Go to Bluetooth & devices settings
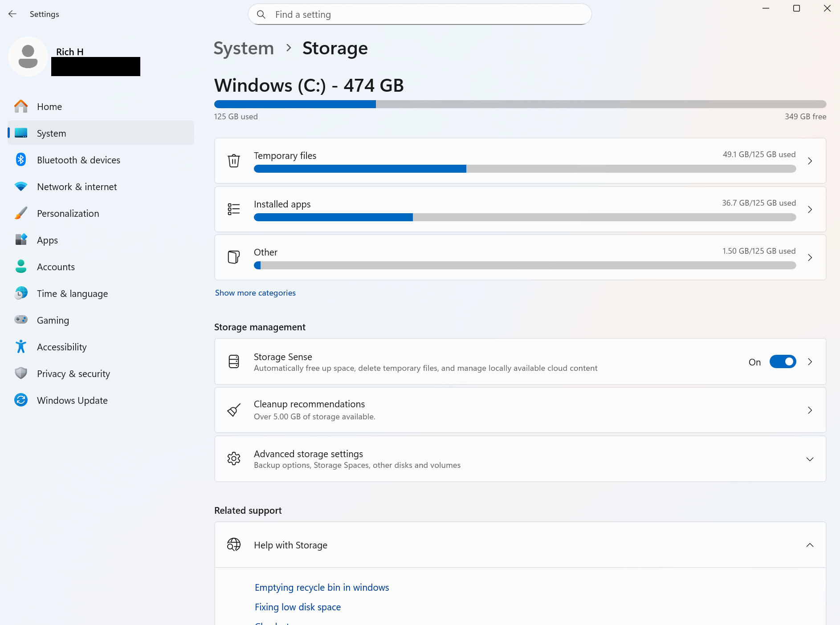840x625 pixels. [101, 160]
